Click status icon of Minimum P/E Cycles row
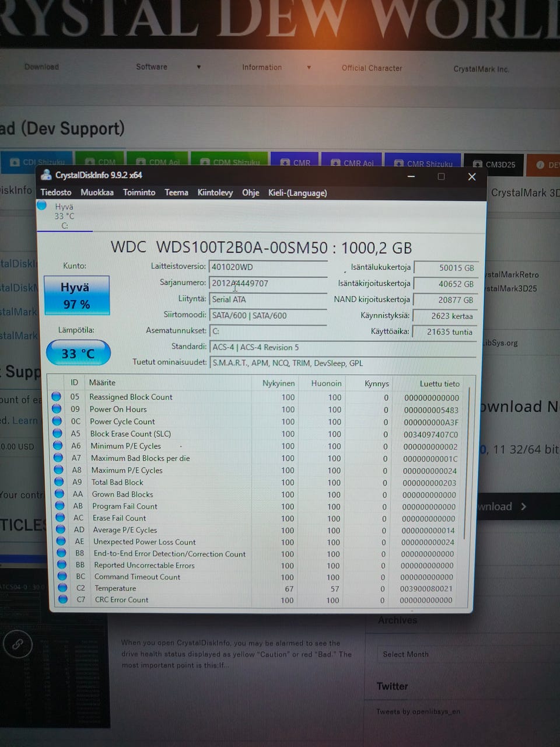This screenshot has height=747, width=560. [58, 445]
